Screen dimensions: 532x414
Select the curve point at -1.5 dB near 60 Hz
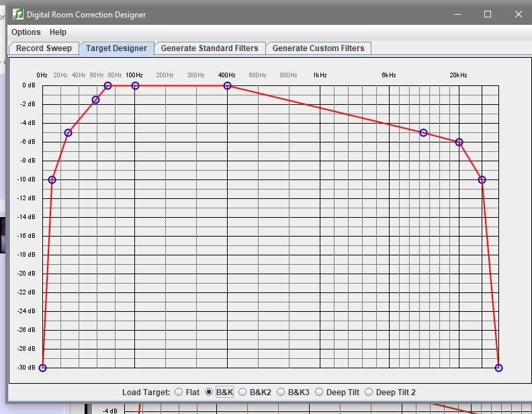(x=95, y=99)
